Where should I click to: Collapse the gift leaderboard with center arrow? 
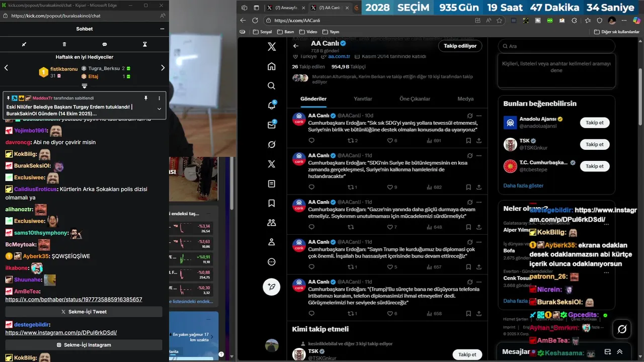pos(85,86)
